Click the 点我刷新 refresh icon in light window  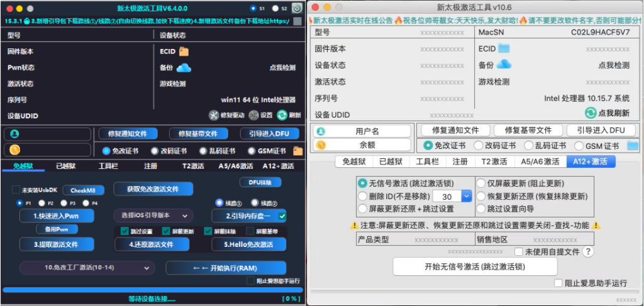click(590, 112)
